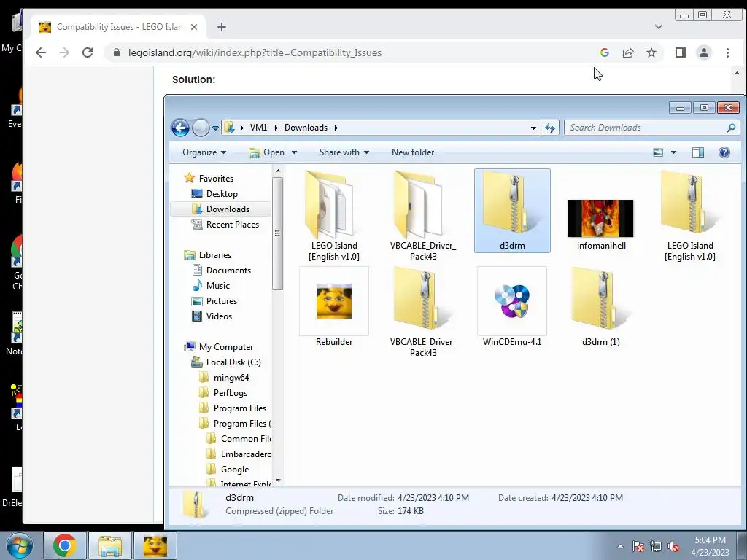The width and height of the screenshot is (747, 560).
Task: Open the selected file with Open button
Action: coord(267,152)
